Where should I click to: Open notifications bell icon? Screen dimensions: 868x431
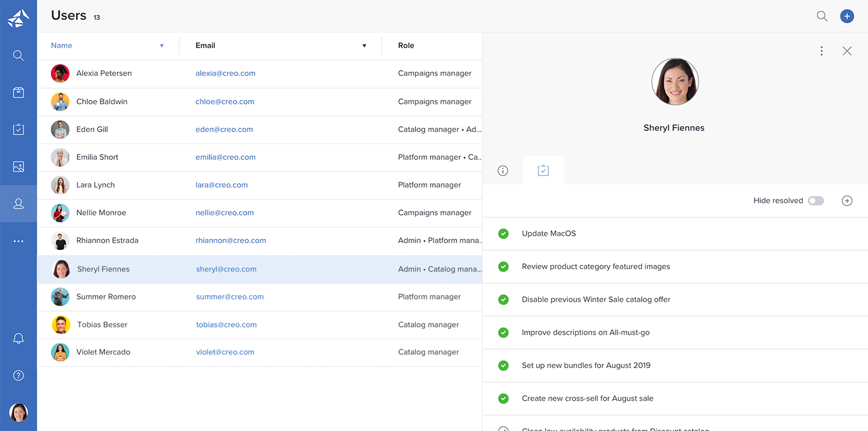pos(19,338)
